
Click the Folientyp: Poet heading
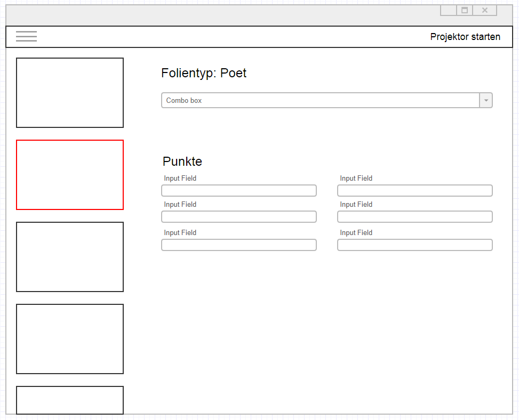point(204,73)
